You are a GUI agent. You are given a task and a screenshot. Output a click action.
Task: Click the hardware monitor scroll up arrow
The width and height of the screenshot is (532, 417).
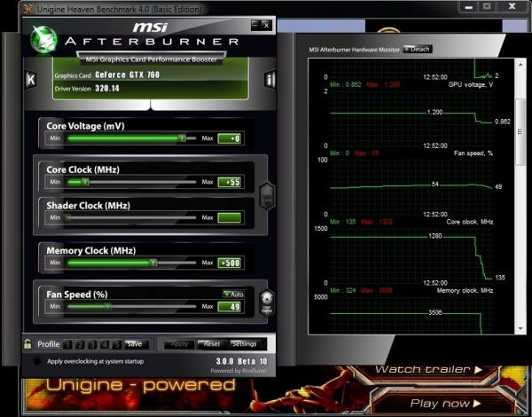[x=520, y=64]
